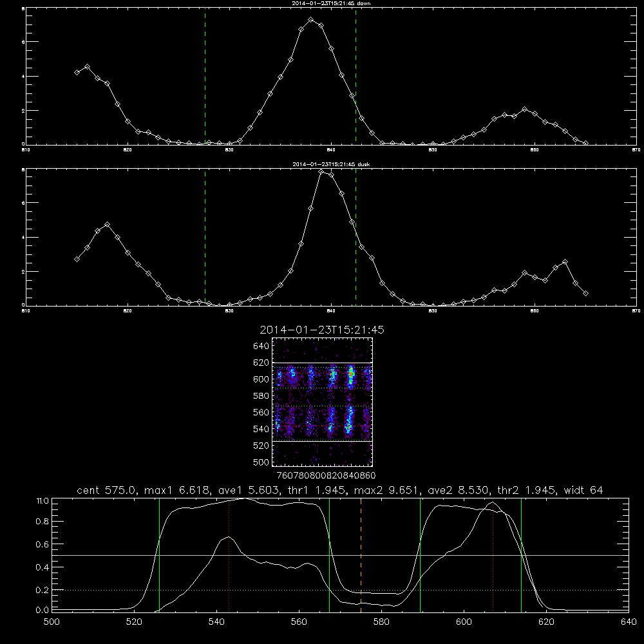Click 'thr2 1.945' in the statistics line
Image resolution: width=644 pixels, height=644 pixels.
pos(526,490)
